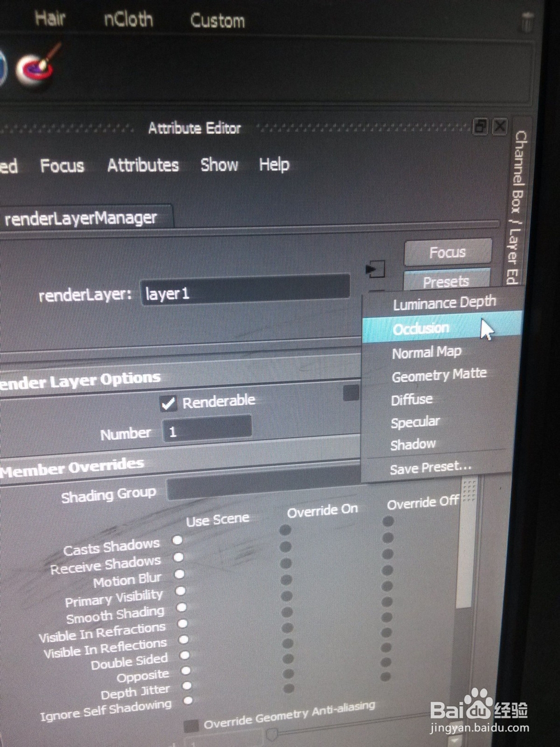Set Casts Shadows to Override Off
This screenshot has width=560, height=747.
pos(388,522)
